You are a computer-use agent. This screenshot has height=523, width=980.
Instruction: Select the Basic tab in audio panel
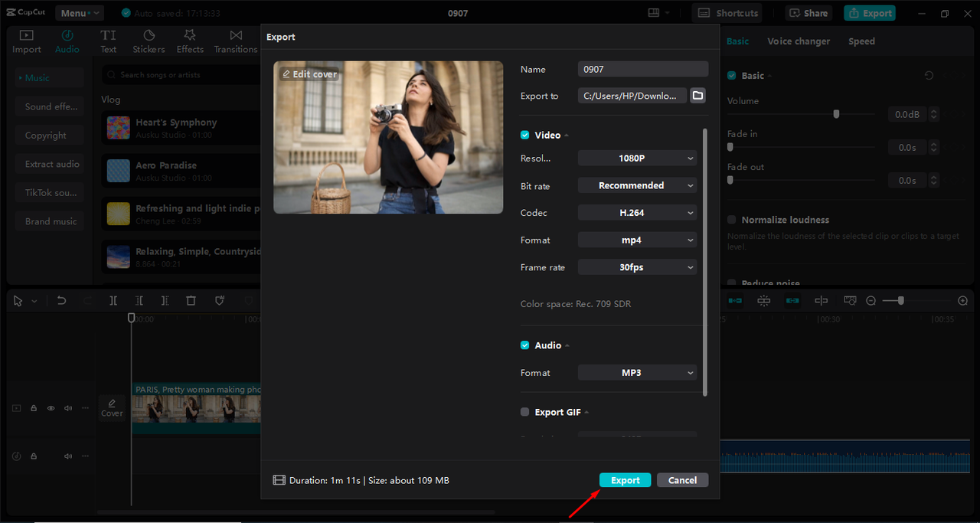tap(738, 41)
